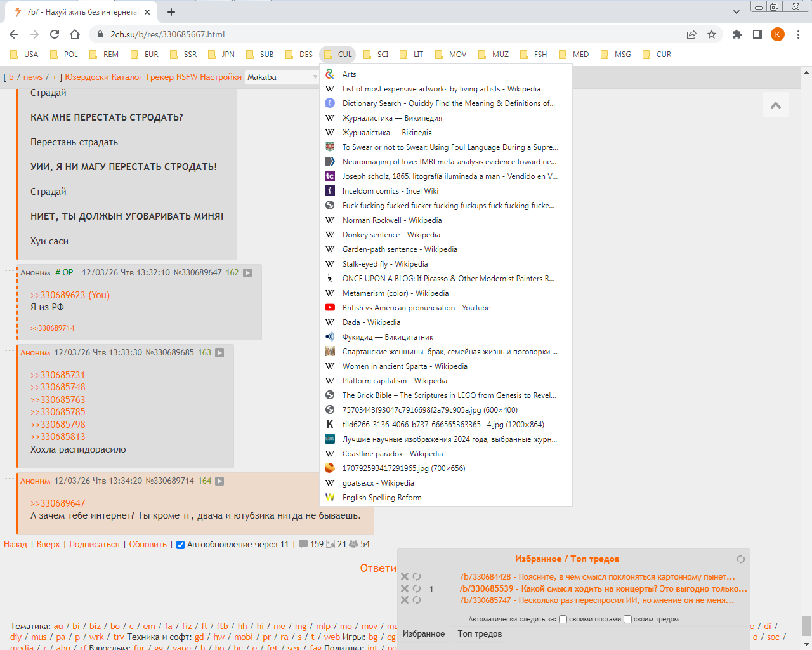Click the 'Подписаться' link

(95, 544)
